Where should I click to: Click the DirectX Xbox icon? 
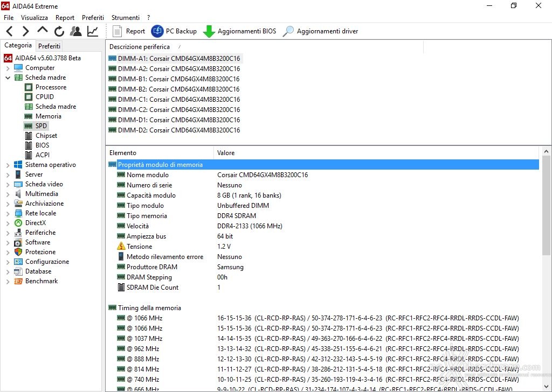[18, 223]
